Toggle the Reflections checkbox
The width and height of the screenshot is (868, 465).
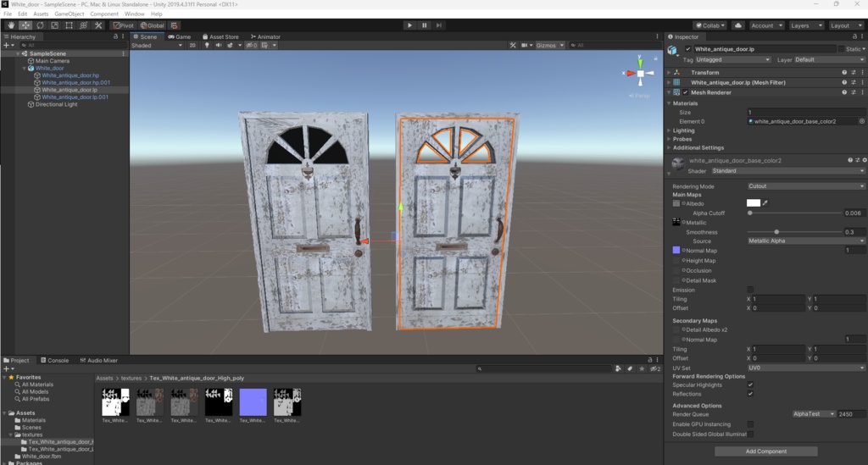click(x=750, y=394)
